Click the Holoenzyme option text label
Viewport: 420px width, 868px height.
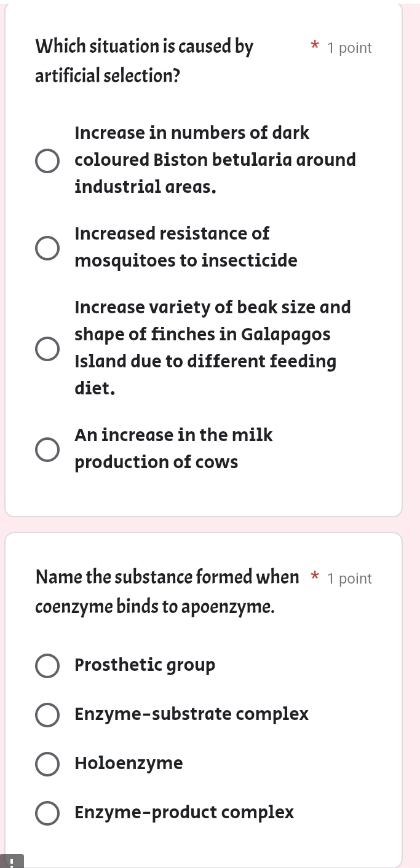(x=128, y=764)
